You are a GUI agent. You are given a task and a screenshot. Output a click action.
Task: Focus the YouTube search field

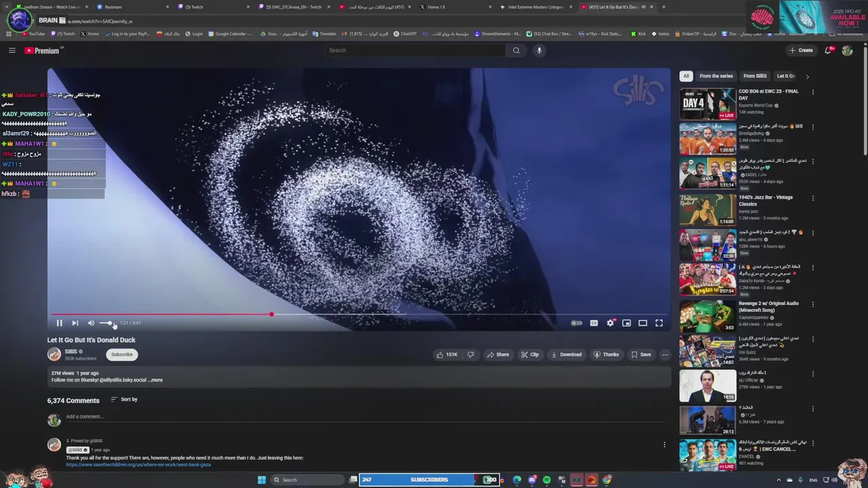(415, 50)
